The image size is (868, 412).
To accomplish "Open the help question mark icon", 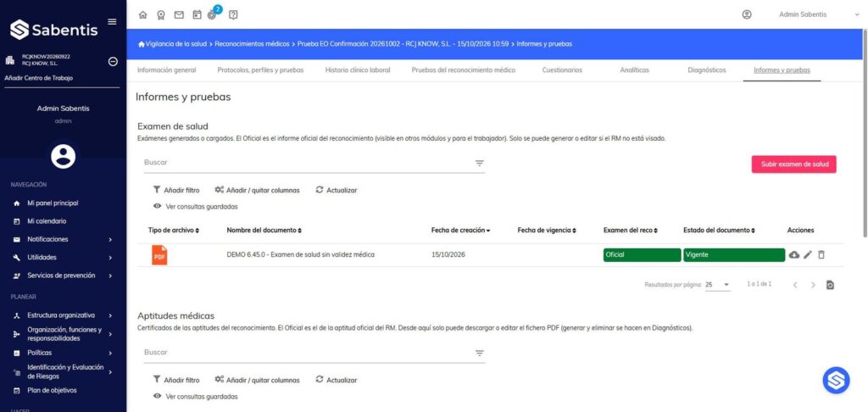I will tap(233, 15).
